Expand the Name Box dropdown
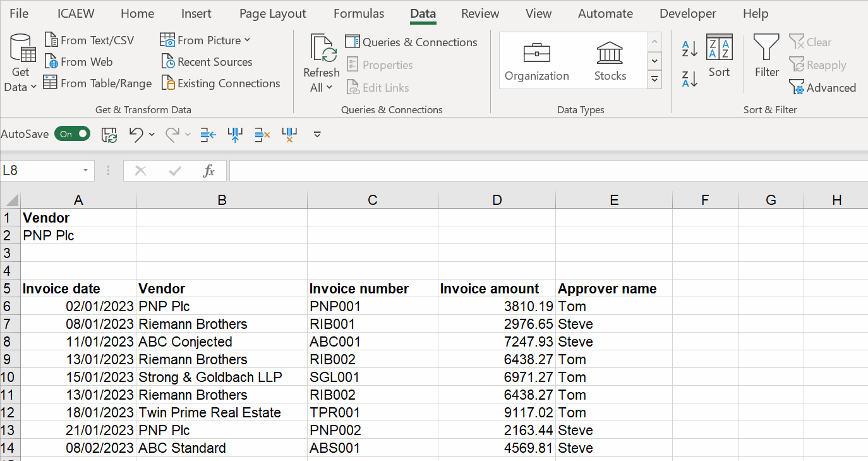The width and height of the screenshot is (868, 461). click(x=85, y=171)
